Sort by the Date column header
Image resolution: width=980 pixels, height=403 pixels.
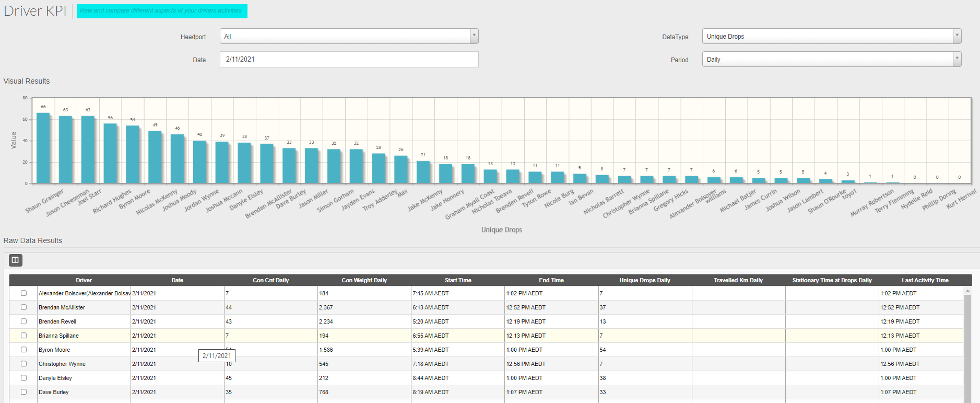point(178,280)
